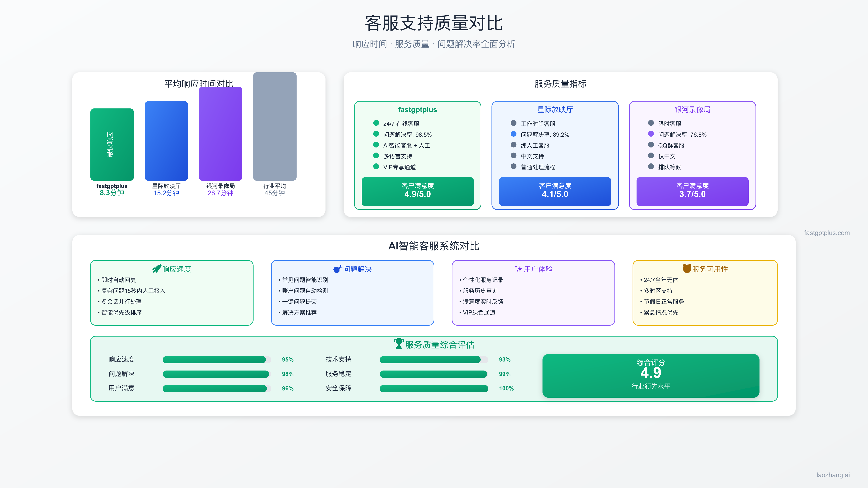Viewport: 868px width, 488px height.
Task: Click the 复杂问题15秒内人工接入 bullet
Action: (131, 291)
